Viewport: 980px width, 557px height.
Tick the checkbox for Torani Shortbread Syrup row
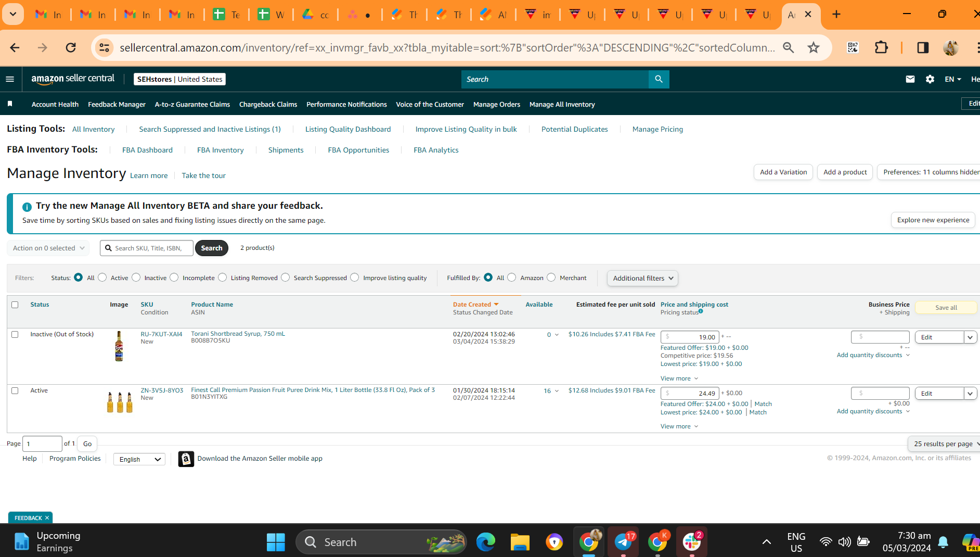[15, 334]
